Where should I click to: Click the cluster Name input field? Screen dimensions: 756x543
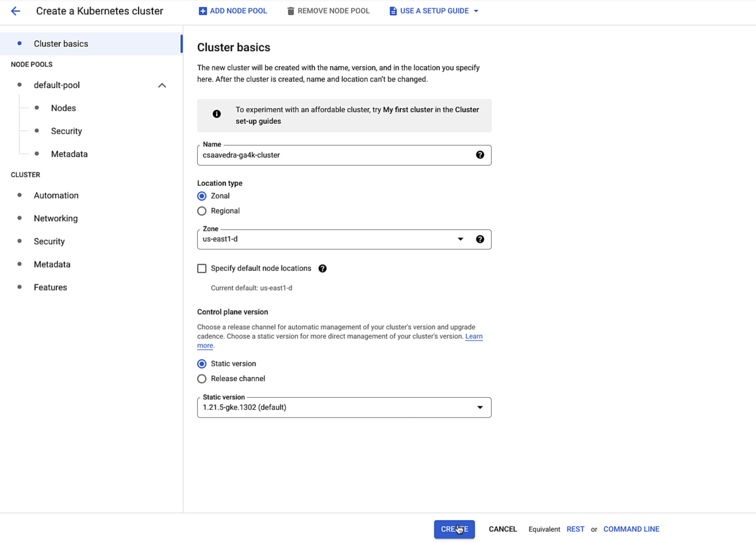click(x=318, y=155)
